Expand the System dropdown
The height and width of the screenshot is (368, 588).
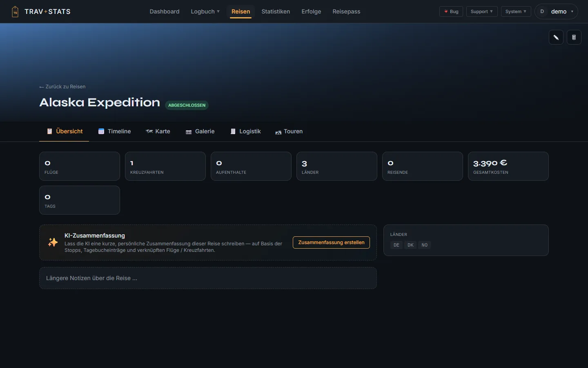516,11
